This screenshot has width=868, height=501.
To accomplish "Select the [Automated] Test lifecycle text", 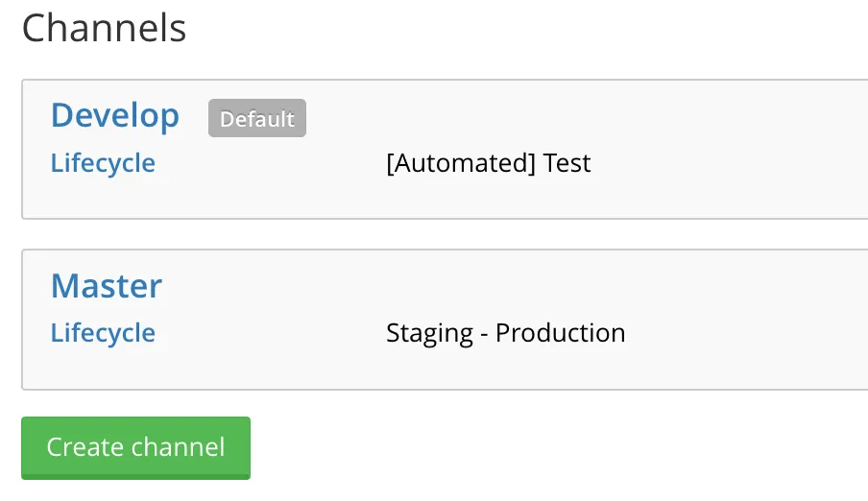I will click(488, 163).
